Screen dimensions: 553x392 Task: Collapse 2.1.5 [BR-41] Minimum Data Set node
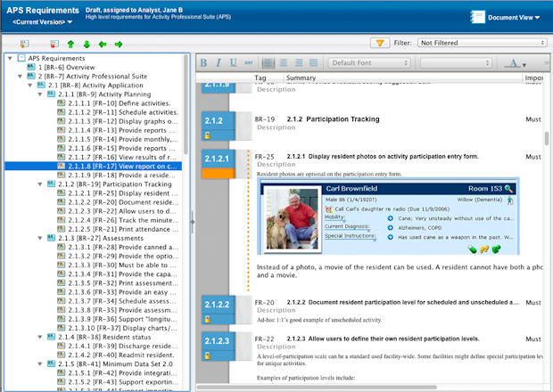click(x=40, y=363)
